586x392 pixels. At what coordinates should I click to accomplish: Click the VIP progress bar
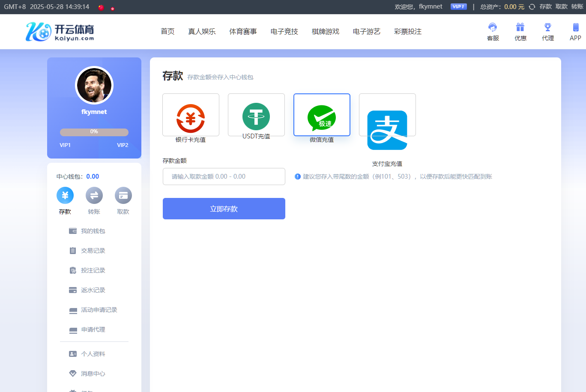[94, 132]
